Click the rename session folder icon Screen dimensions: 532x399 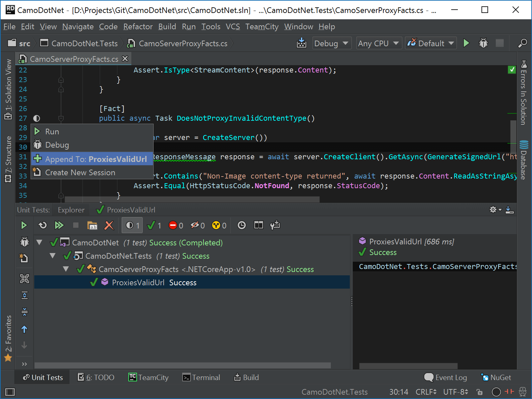pos(92,225)
